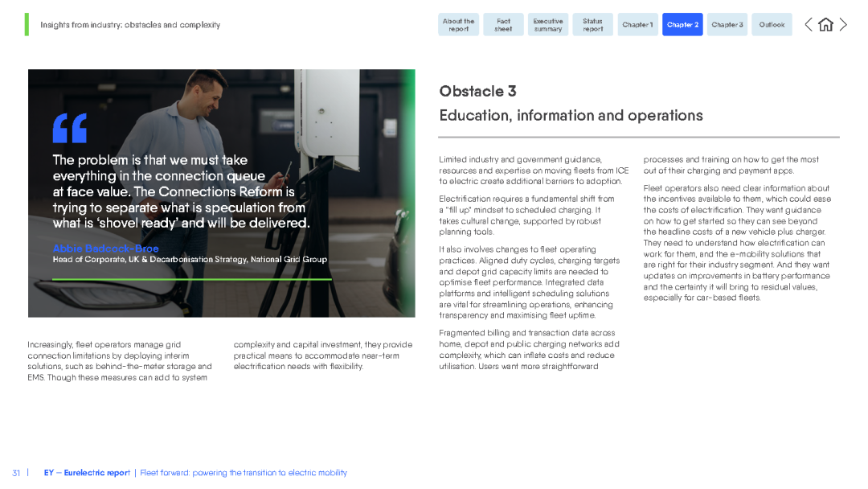868x489 pixels.
Task: Go to the home page icon
Action: click(825, 24)
